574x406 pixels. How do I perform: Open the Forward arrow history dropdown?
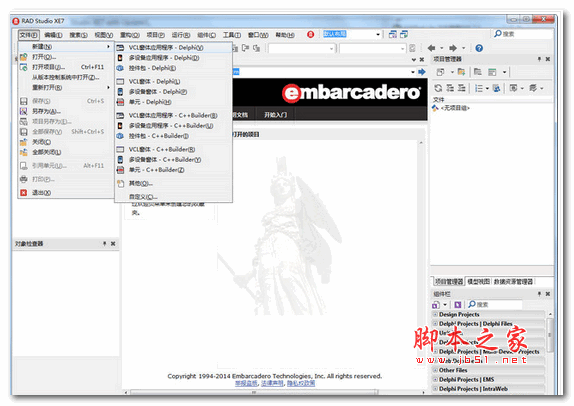(x=463, y=48)
